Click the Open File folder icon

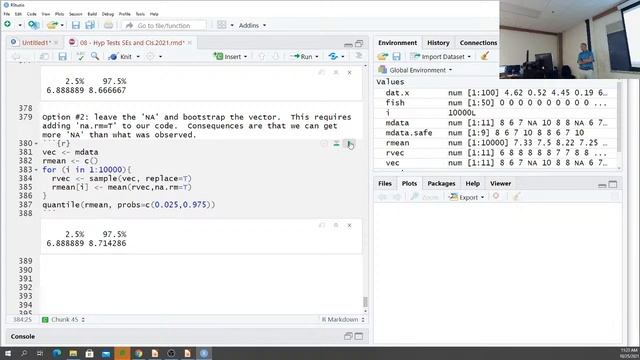52,25
